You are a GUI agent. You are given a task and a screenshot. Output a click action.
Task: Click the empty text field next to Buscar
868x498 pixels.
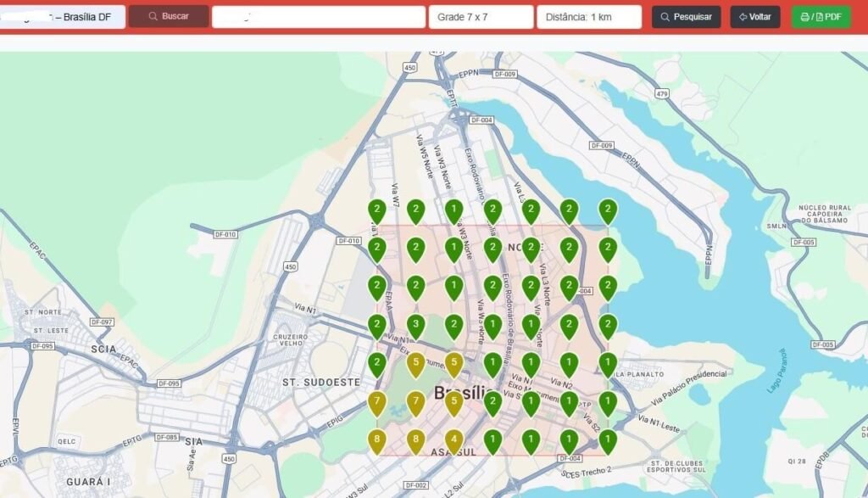(318, 17)
